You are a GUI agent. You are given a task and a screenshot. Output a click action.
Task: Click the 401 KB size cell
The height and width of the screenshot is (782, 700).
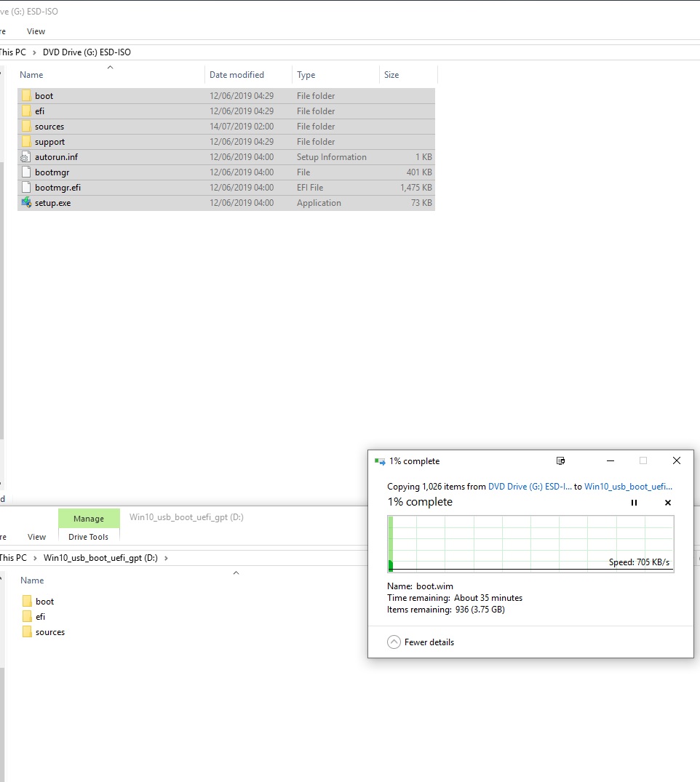(x=419, y=172)
